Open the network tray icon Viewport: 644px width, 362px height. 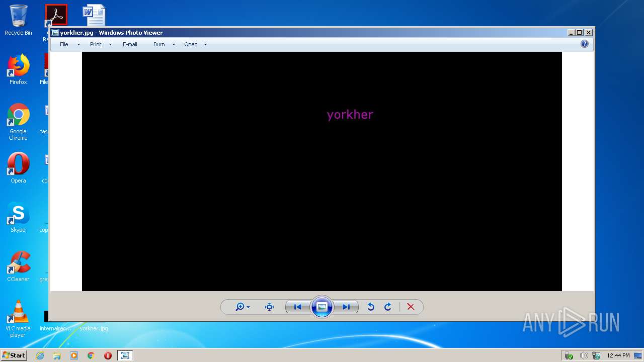click(596, 355)
